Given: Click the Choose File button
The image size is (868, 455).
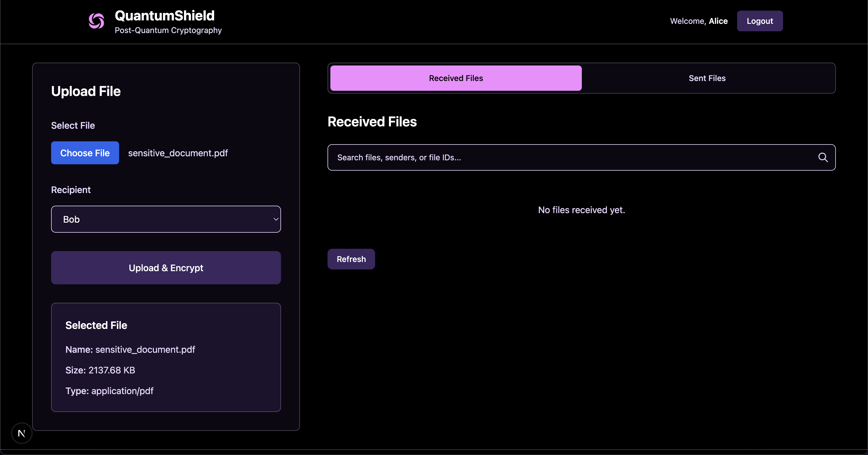Looking at the screenshot, I should coord(85,153).
